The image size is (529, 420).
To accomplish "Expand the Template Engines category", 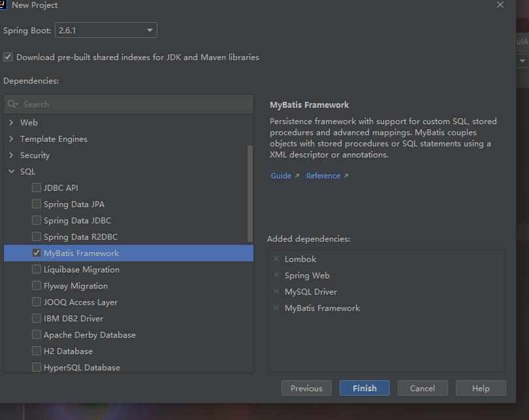I will tap(11, 138).
